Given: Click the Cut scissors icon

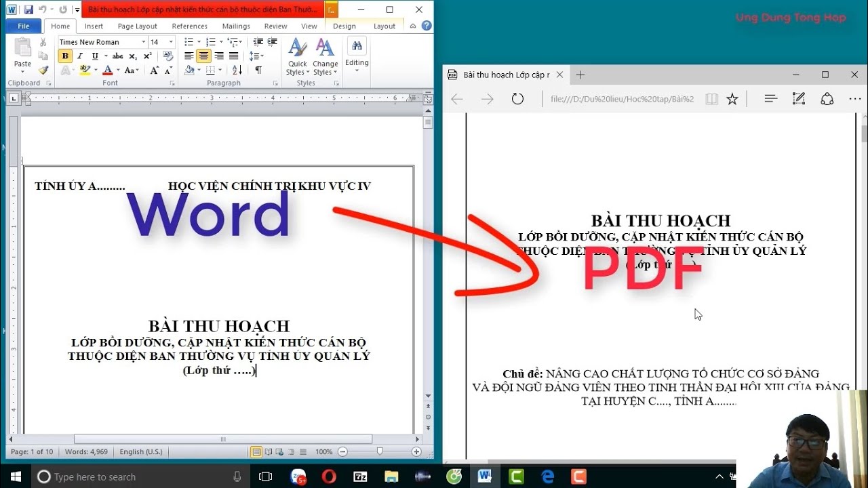Looking at the screenshot, I should (x=43, y=42).
